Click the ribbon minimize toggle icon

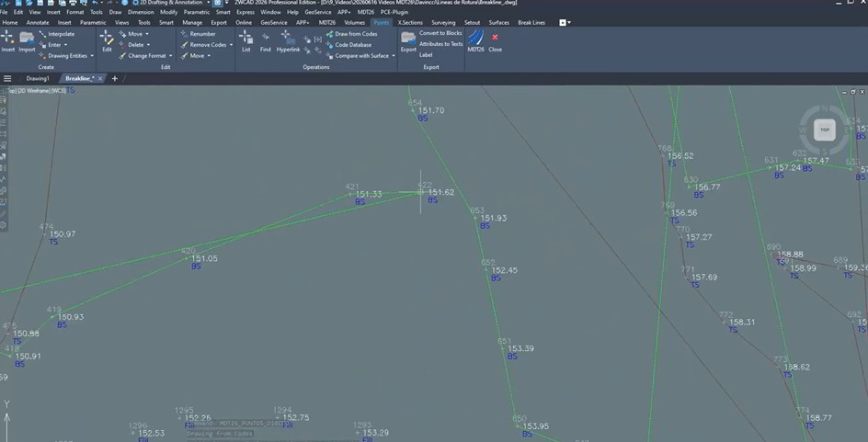(563, 23)
